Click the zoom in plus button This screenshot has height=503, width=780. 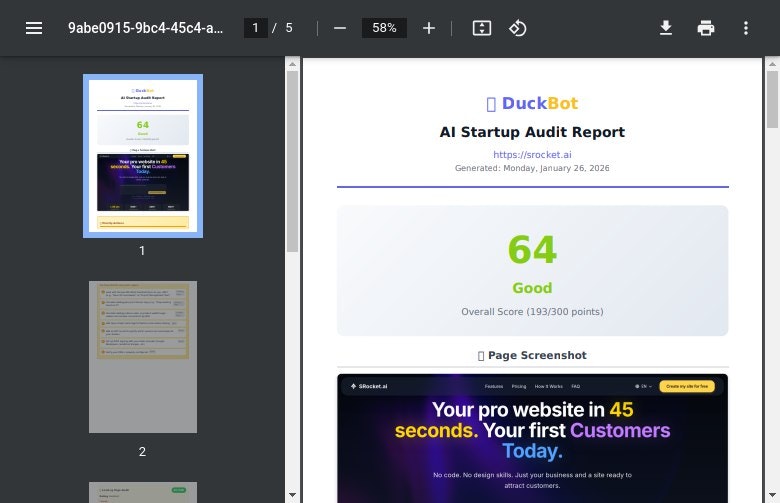(x=429, y=28)
